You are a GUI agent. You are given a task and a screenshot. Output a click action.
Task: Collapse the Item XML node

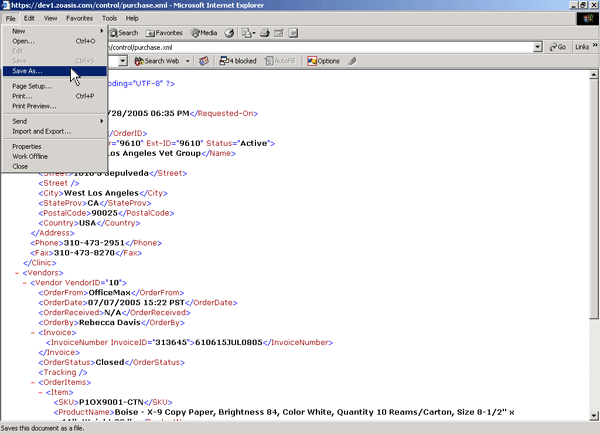tap(40, 392)
